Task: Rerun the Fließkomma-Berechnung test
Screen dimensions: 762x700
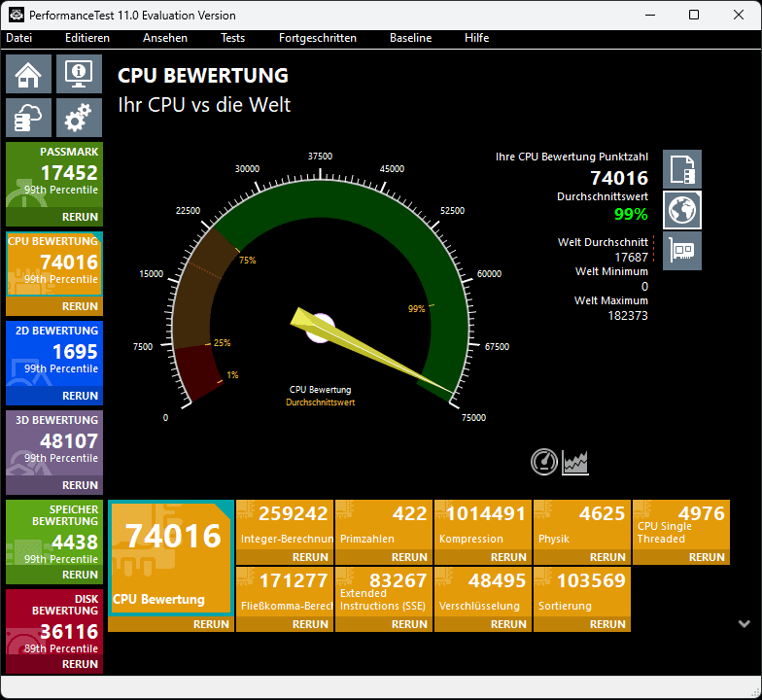Action: (285, 624)
